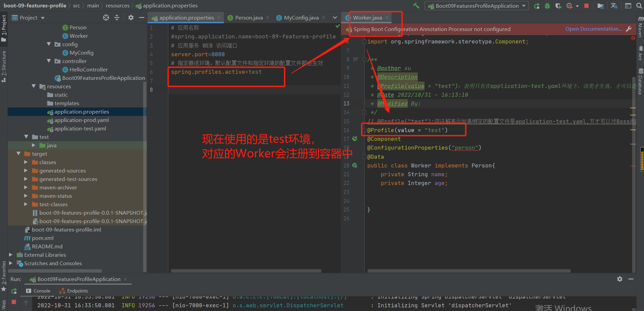Close the application.properties tab

click(x=219, y=18)
